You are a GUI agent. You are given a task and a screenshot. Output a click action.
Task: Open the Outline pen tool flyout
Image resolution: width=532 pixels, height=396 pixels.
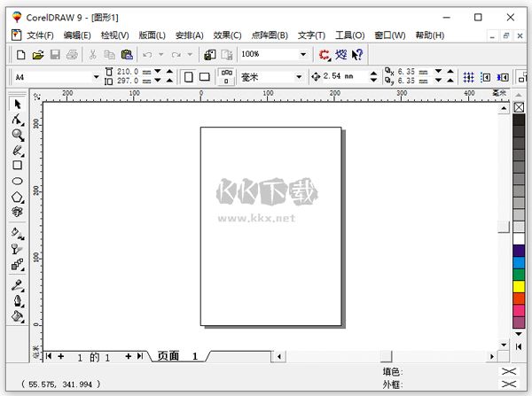pos(18,300)
